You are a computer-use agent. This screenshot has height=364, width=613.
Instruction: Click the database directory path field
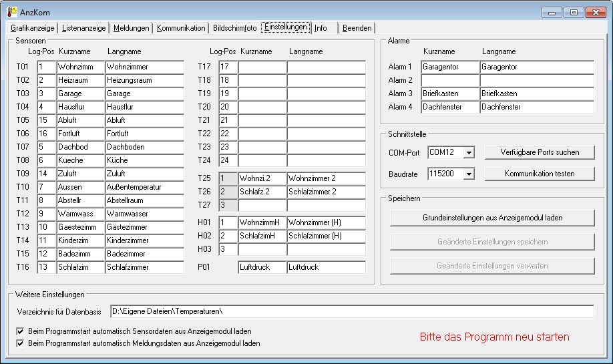pos(351,312)
